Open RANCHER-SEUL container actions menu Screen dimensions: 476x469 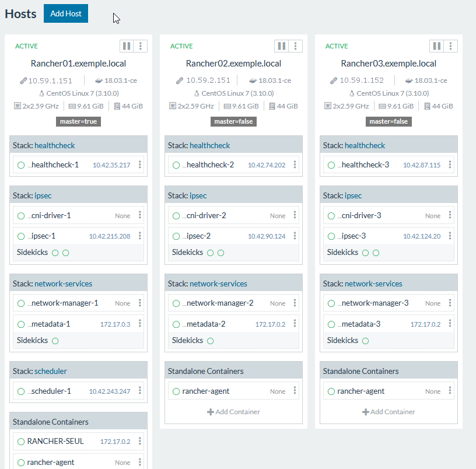click(x=139, y=441)
